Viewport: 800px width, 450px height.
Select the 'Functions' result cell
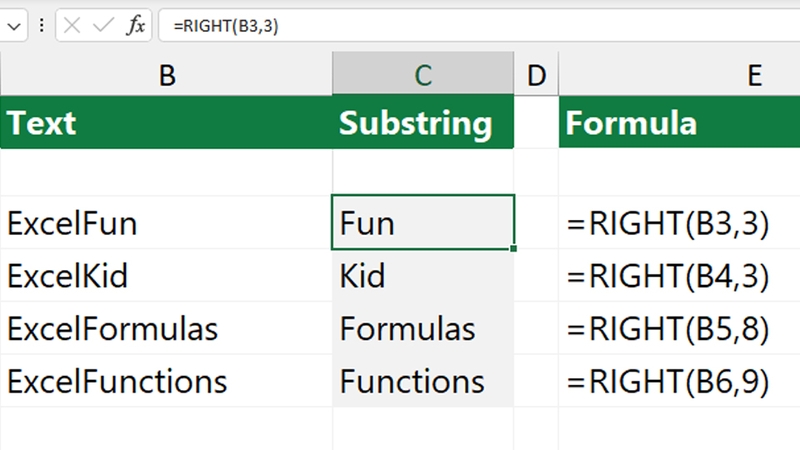click(423, 381)
